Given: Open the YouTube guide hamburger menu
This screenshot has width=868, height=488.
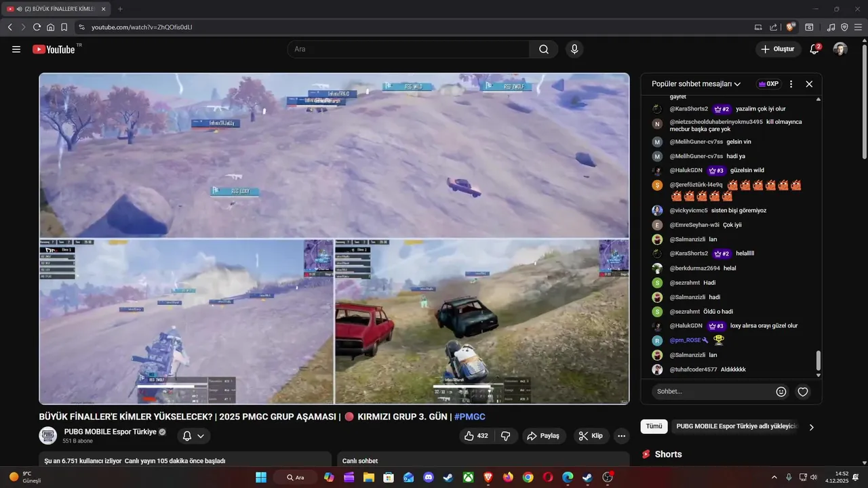Looking at the screenshot, I should [16, 49].
